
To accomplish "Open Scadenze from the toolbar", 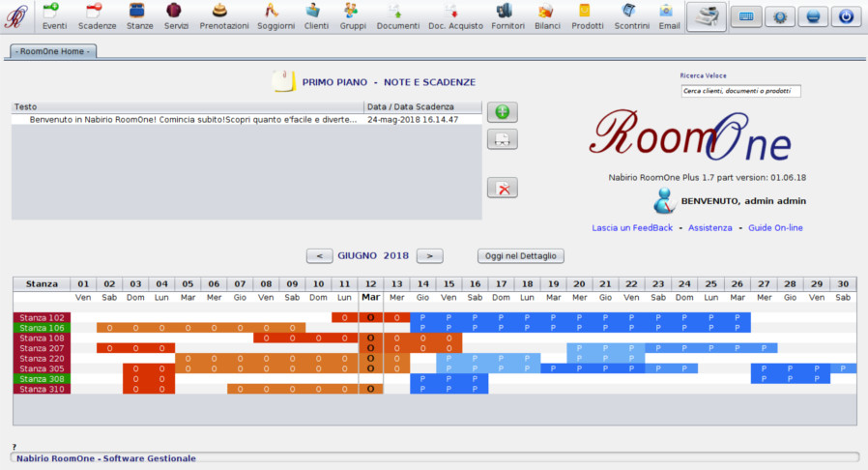I will 97,16.
